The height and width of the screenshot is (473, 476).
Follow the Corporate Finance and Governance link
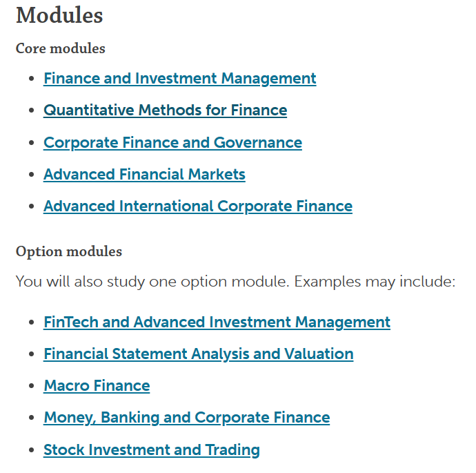172,143
